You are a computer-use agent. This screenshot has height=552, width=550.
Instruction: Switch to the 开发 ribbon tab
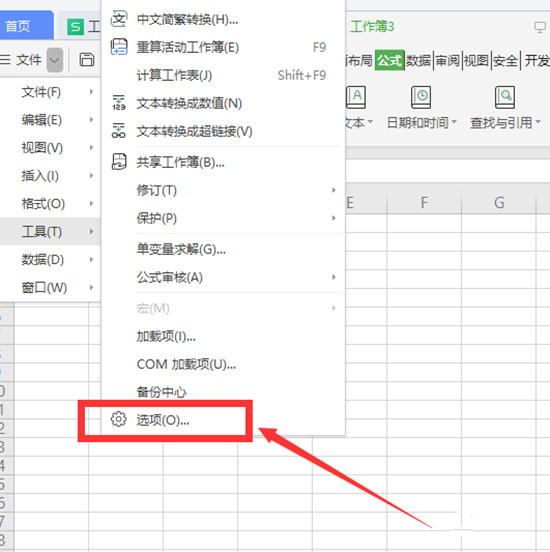tap(537, 60)
